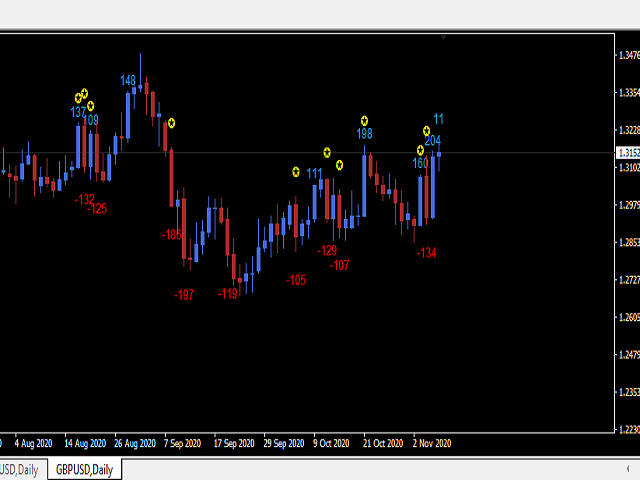
Task: Click the red -197 value label
Action: coord(184,295)
